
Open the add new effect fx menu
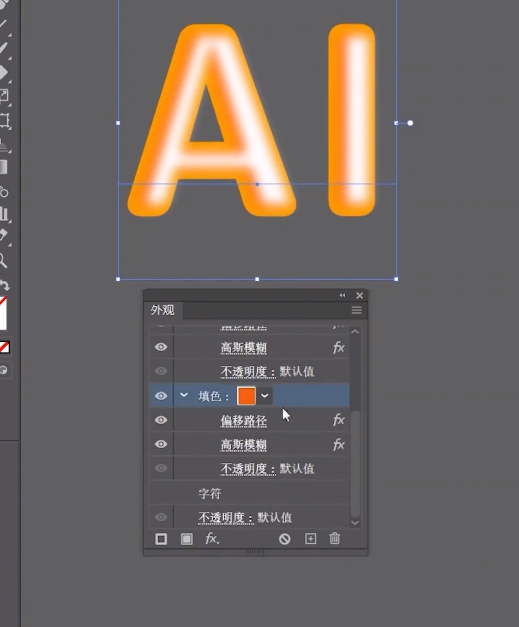point(212,539)
